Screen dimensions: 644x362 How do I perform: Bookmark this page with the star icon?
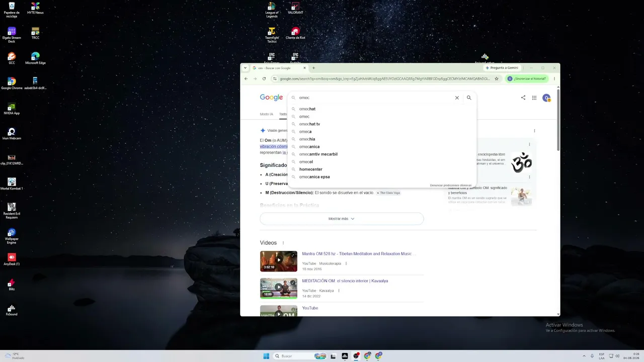click(497, 78)
